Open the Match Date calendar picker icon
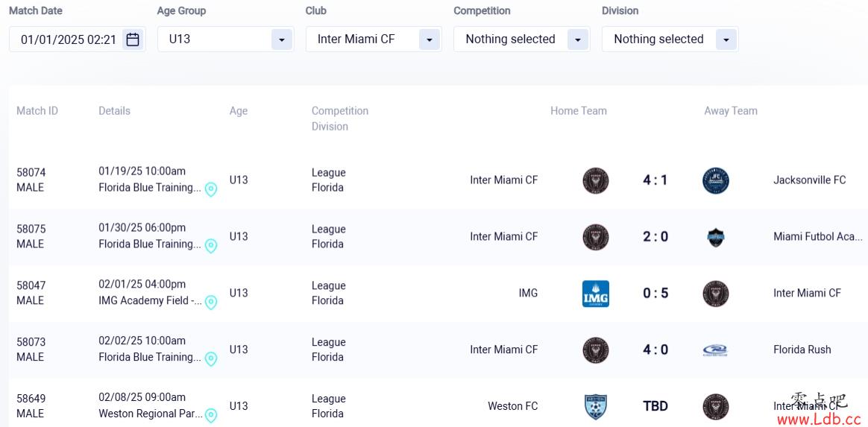868x427 pixels. pos(132,39)
